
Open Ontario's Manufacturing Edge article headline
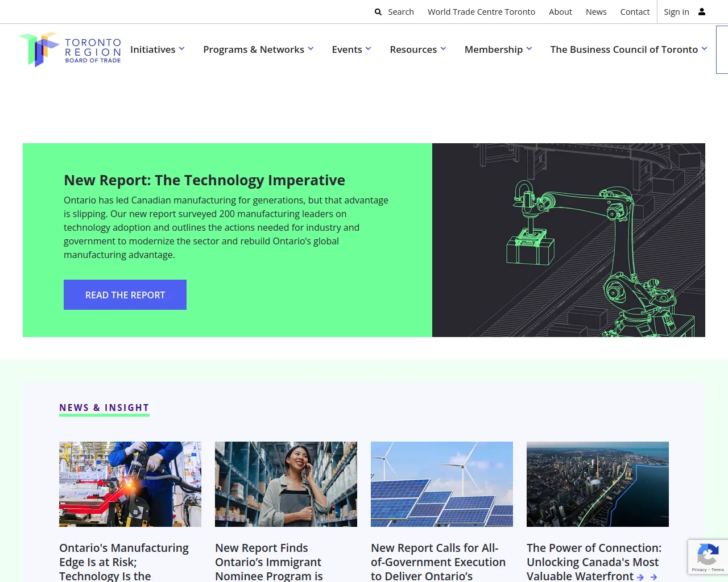click(x=124, y=562)
